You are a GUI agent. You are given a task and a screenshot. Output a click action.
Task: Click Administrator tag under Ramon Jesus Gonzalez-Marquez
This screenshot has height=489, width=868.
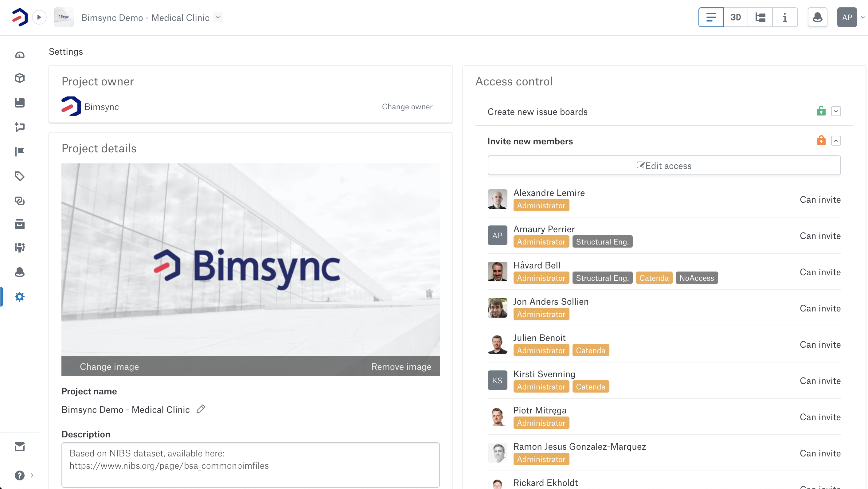pyautogui.click(x=541, y=459)
